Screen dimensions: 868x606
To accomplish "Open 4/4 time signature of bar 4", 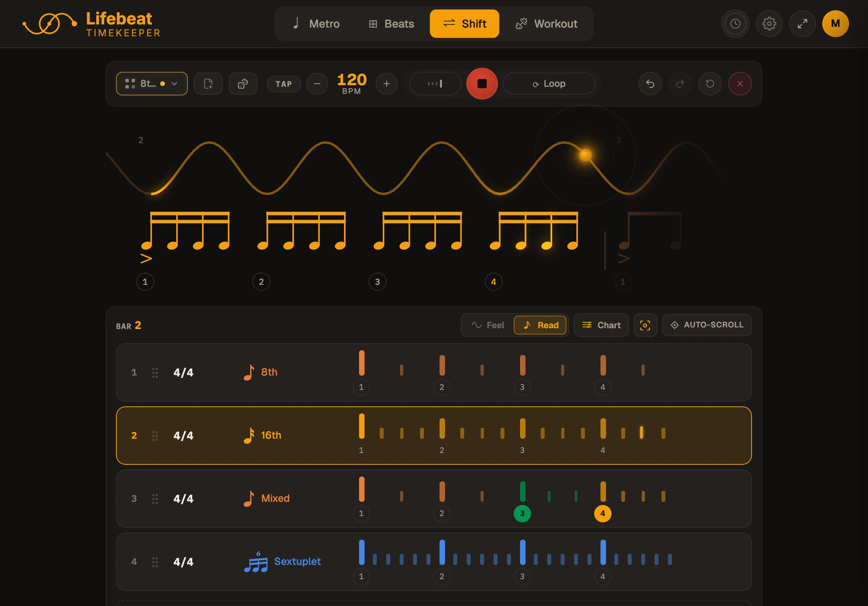I will click(x=183, y=562).
